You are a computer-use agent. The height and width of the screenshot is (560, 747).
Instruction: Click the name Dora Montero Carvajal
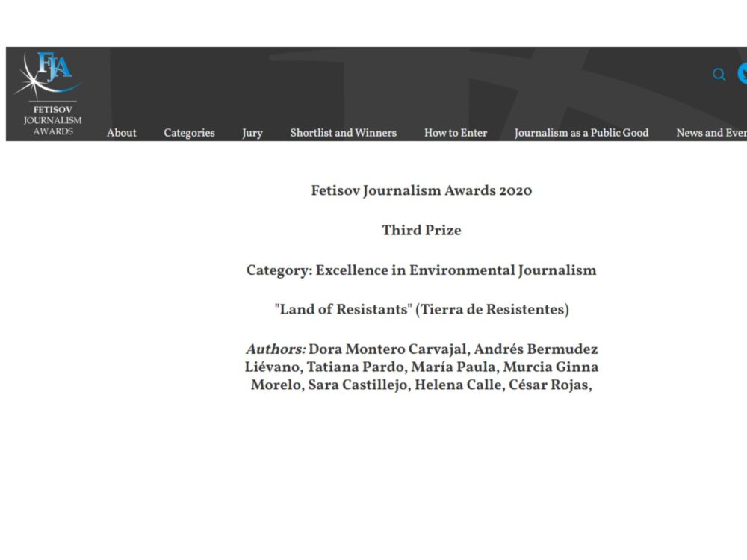(387, 349)
